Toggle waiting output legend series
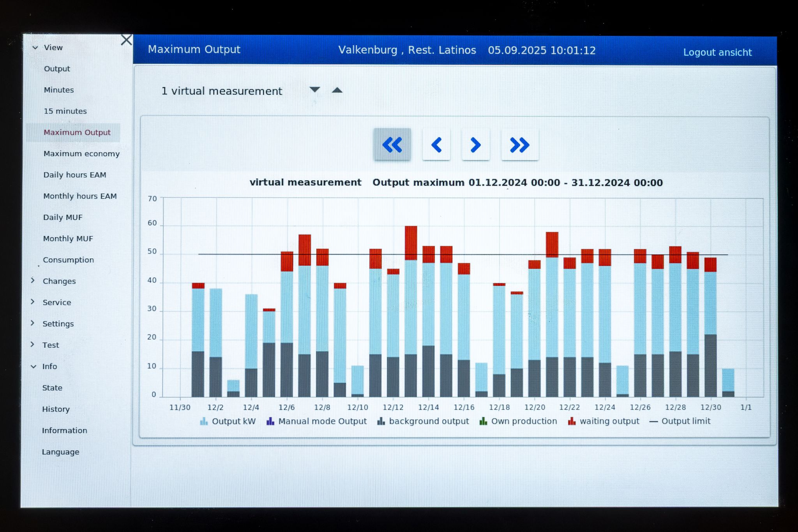798x532 pixels. [x=604, y=421]
